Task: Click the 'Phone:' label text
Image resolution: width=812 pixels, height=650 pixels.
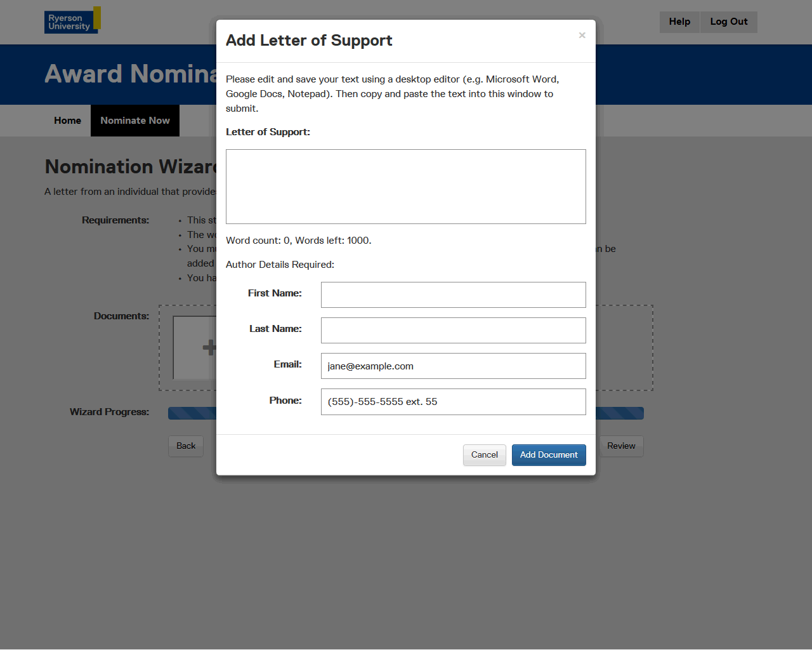Action: [285, 401]
